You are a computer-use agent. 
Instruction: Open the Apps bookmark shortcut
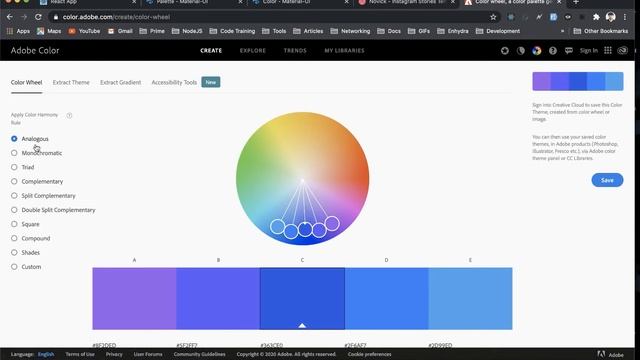click(x=18, y=31)
